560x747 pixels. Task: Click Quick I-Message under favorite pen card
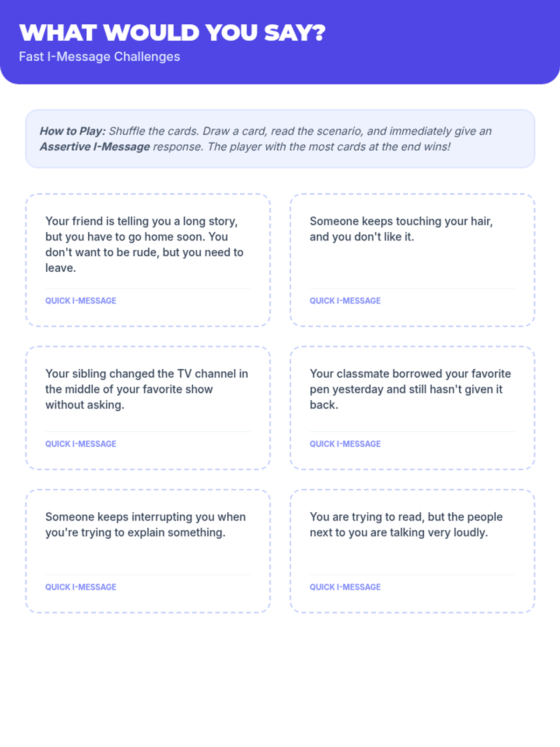(345, 444)
